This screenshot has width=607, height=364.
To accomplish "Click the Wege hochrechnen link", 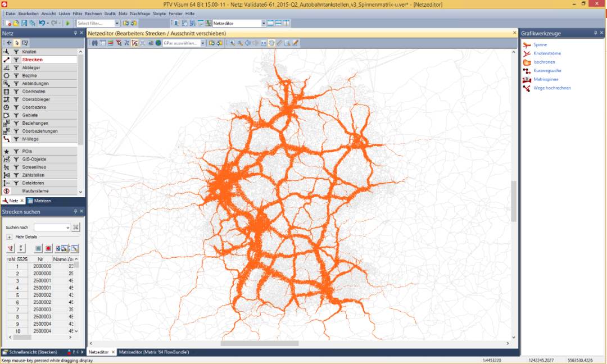I will pyautogui.click(x=552, y=88).
